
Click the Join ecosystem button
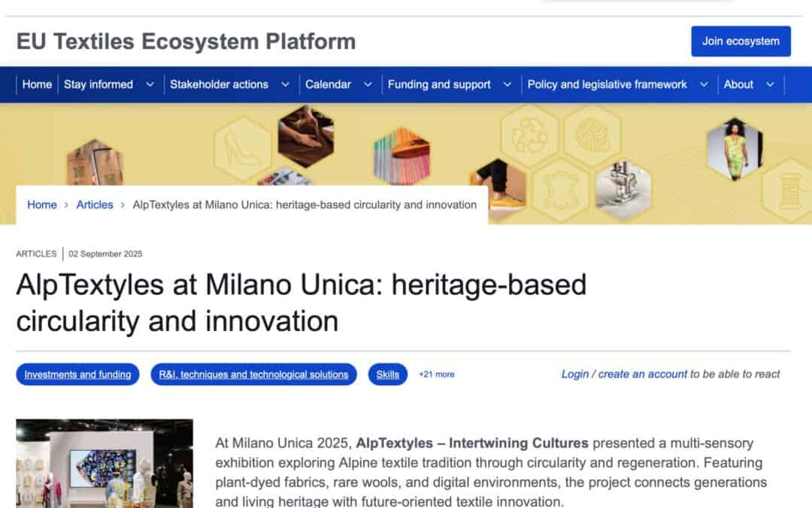[x=741, y=41]
